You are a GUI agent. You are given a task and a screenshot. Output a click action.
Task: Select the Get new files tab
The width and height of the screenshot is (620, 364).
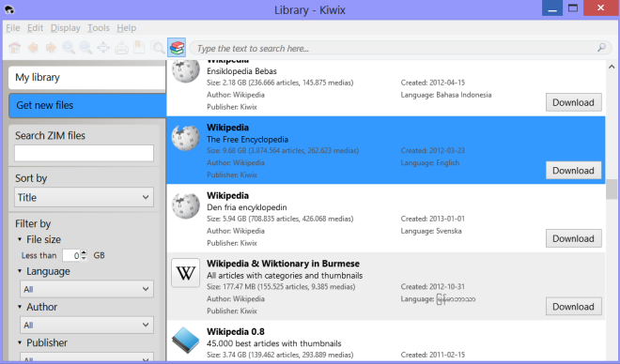tap(87, 105)
